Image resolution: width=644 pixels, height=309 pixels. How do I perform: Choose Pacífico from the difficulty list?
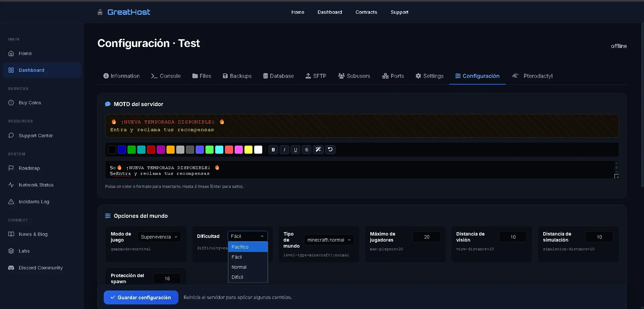pyautogui.click(x=248, y=247)
